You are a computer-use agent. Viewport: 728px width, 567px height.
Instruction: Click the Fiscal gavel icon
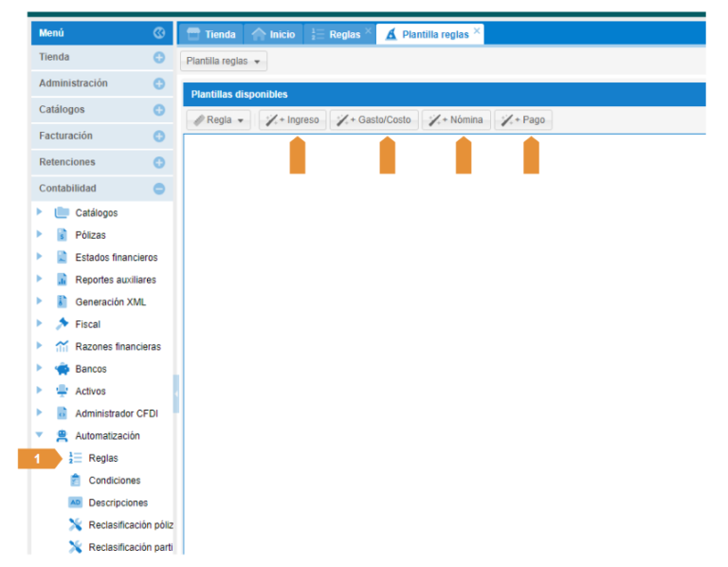click(x=63, y=324)
